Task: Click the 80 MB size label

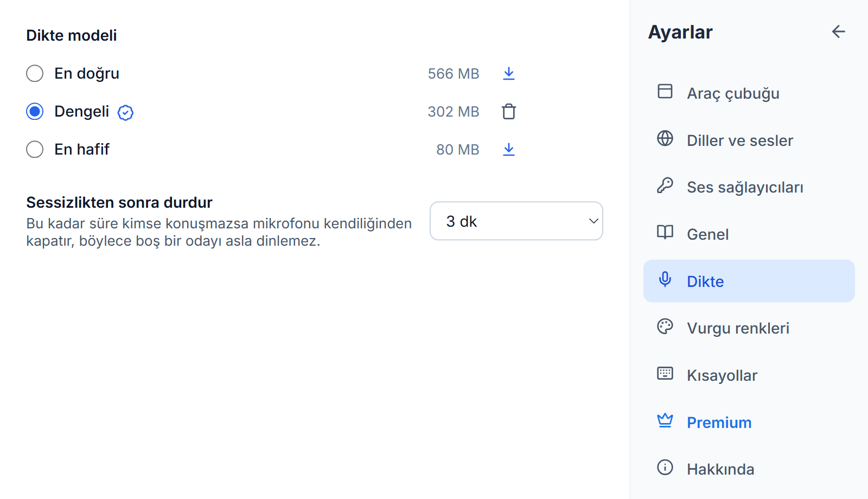Action: (x=458, y=150)
